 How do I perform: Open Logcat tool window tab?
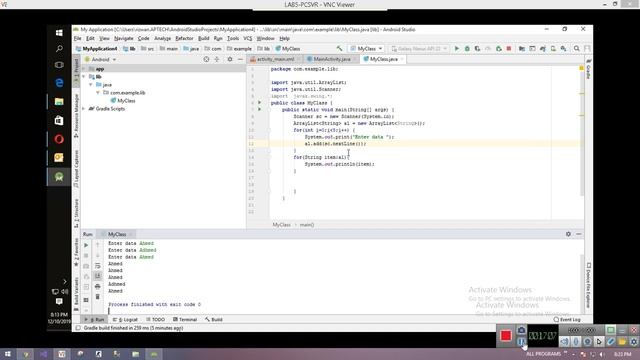pos(126,320)
